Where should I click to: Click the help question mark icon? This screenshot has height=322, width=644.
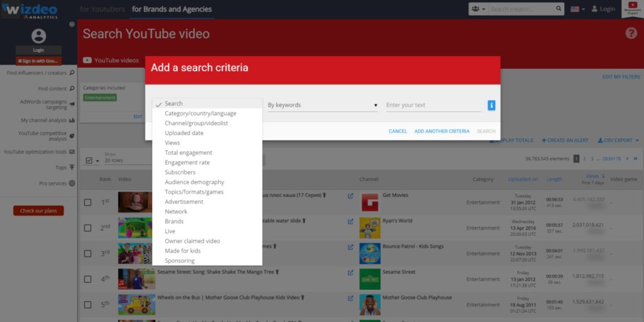pos(631,33)
